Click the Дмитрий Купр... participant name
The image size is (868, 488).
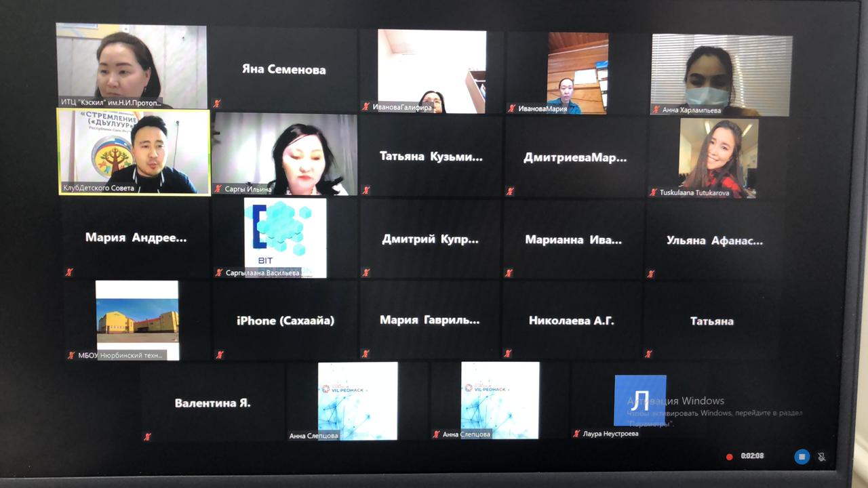430,240
